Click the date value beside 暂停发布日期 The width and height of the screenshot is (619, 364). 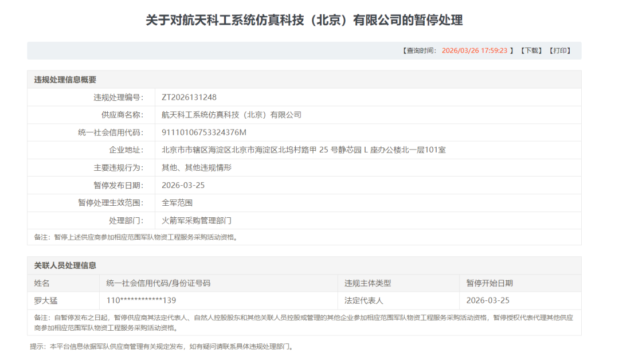click(x=183, y=185)
